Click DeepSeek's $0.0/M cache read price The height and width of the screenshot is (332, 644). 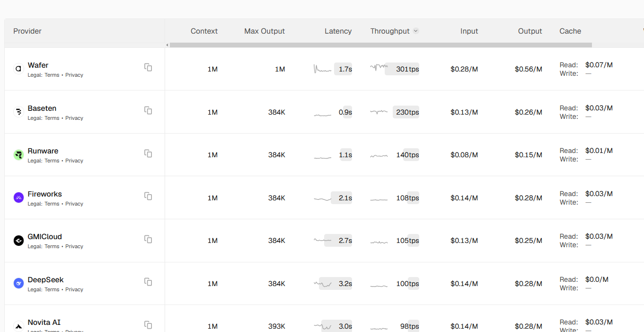[597, 279]
